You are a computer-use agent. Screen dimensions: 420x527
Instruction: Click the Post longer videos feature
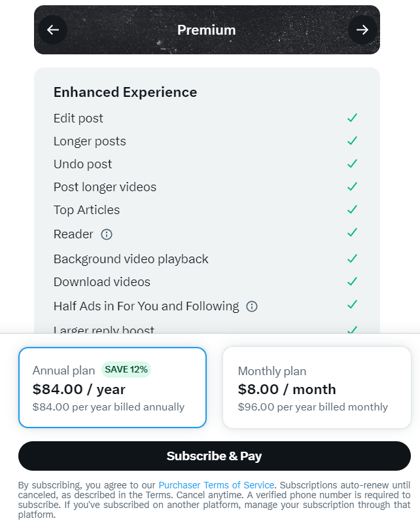click(x=105, y=187)
